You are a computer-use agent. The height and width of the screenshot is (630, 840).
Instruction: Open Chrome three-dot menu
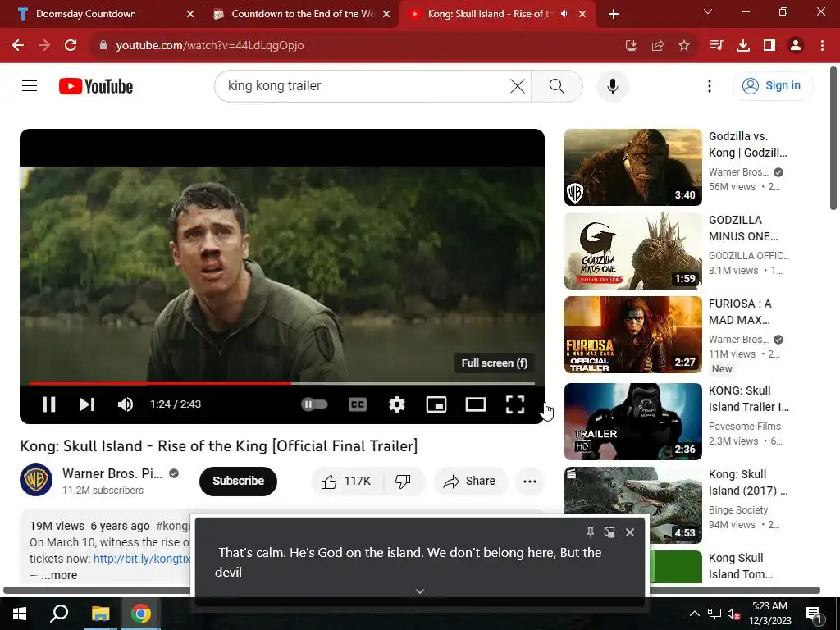click(822, 46)
